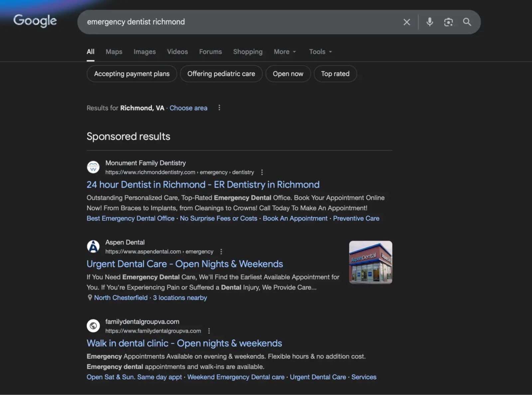Screen dimensions: 532x395
Task: Click the Choose area link
Action: (x=188, y=108)
